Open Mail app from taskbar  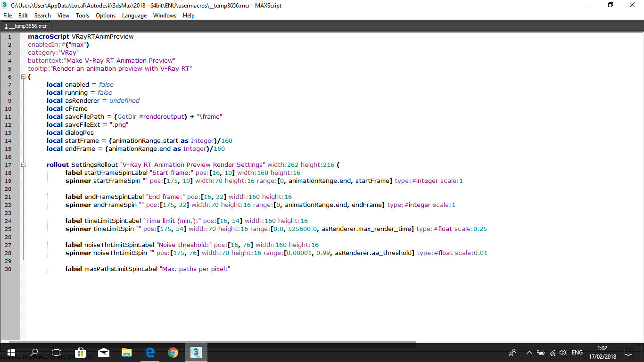click(x=104, y=352)
